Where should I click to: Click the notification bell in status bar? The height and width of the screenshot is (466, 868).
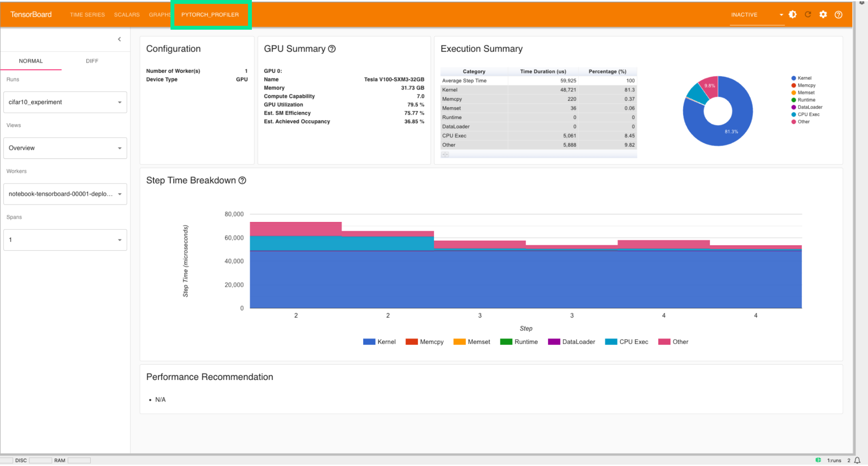[x=858, y=460]
